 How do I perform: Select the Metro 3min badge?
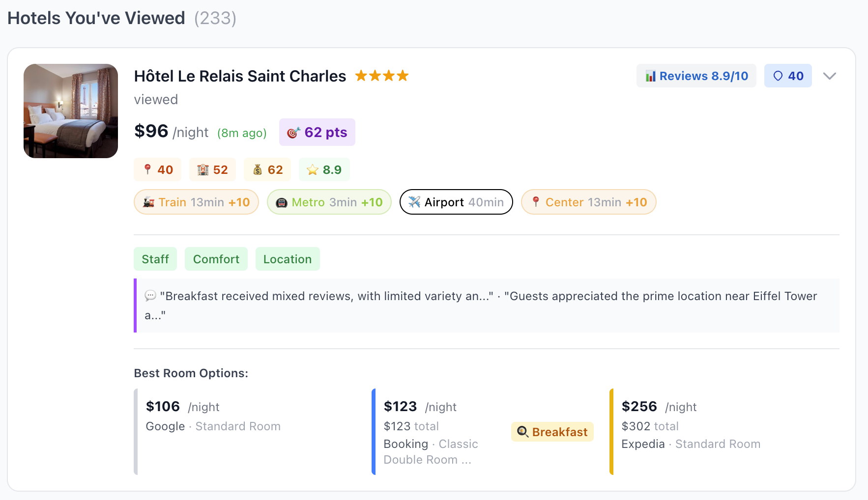click(x=329, y=202)
